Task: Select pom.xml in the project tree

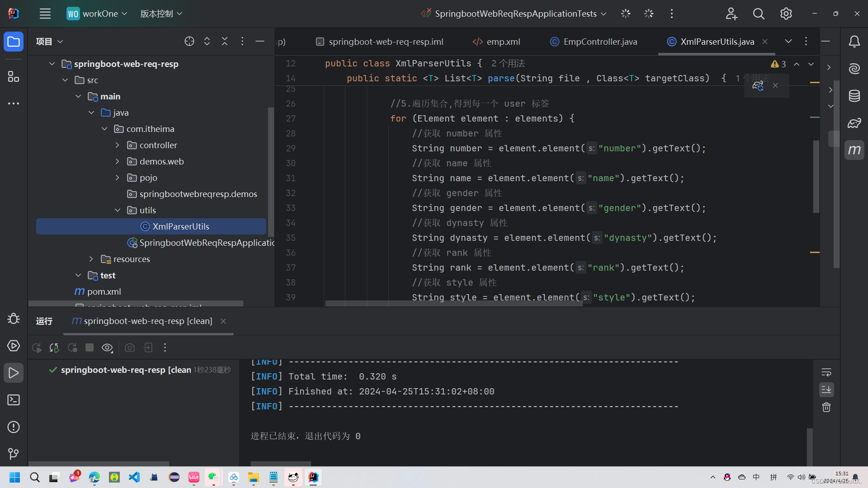Action: [104, 291]
